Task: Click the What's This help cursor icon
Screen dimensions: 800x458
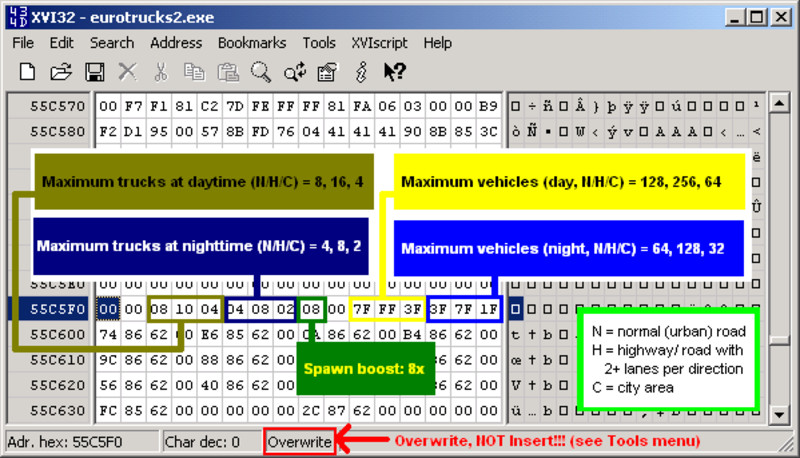Action: (x=394, y=72)
